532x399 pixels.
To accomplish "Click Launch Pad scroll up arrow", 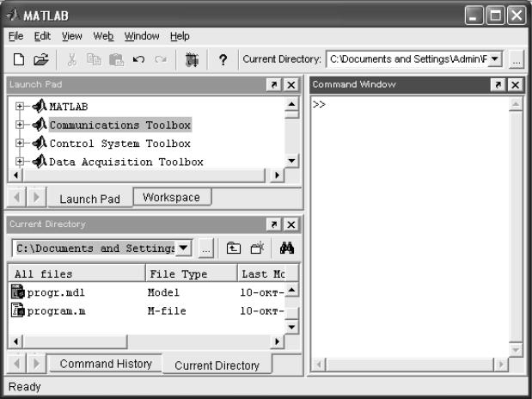I will click(291, 104).
